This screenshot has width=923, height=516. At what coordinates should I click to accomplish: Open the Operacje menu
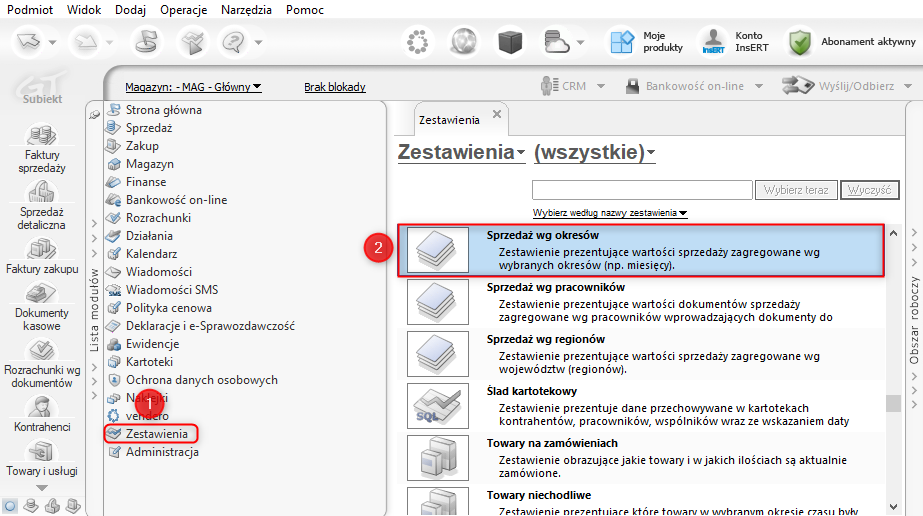184,10
